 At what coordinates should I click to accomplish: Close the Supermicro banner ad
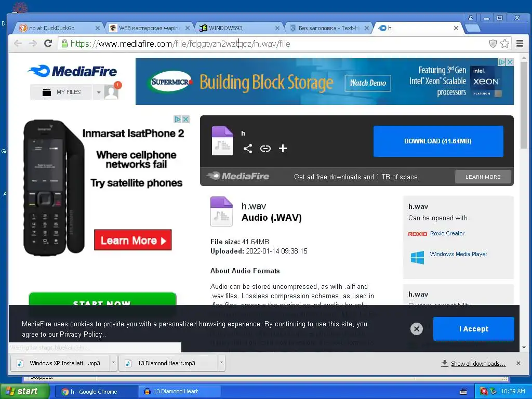(510, 62)
